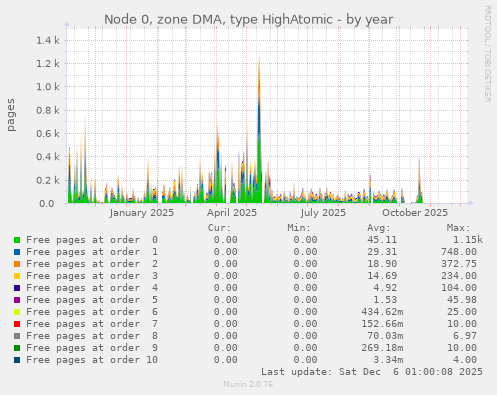Click the 372.75 max value

(459, 264)
